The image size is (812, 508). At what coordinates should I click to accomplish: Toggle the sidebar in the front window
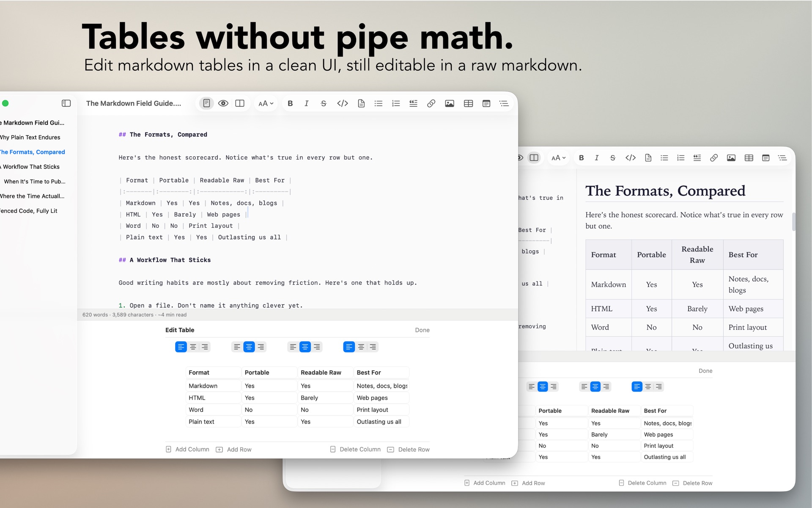66,103
